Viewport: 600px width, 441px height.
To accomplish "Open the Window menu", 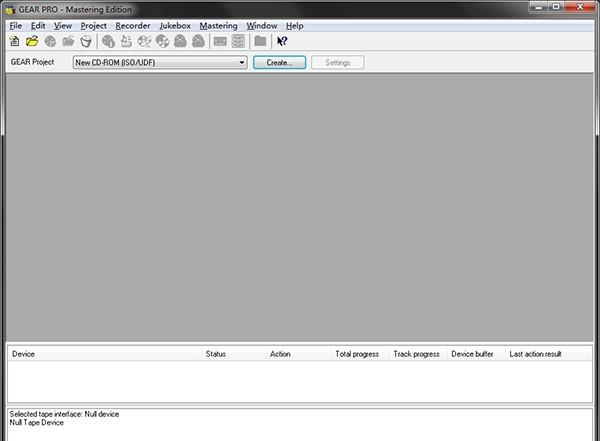I will click(262, 26).
